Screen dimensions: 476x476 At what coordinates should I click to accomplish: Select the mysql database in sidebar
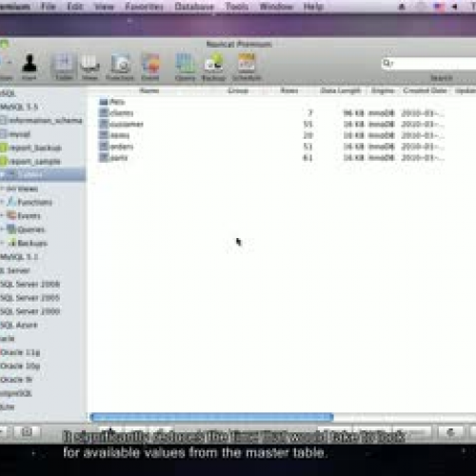[20, 134]
